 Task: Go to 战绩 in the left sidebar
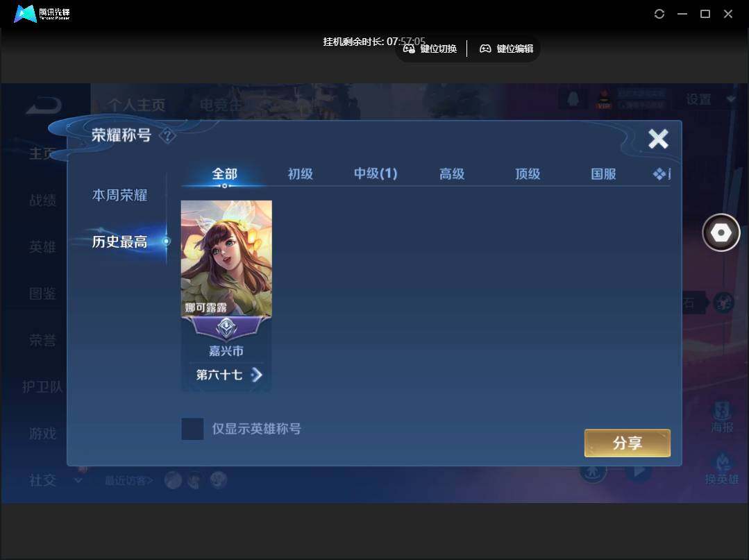[x=42, y=201]
